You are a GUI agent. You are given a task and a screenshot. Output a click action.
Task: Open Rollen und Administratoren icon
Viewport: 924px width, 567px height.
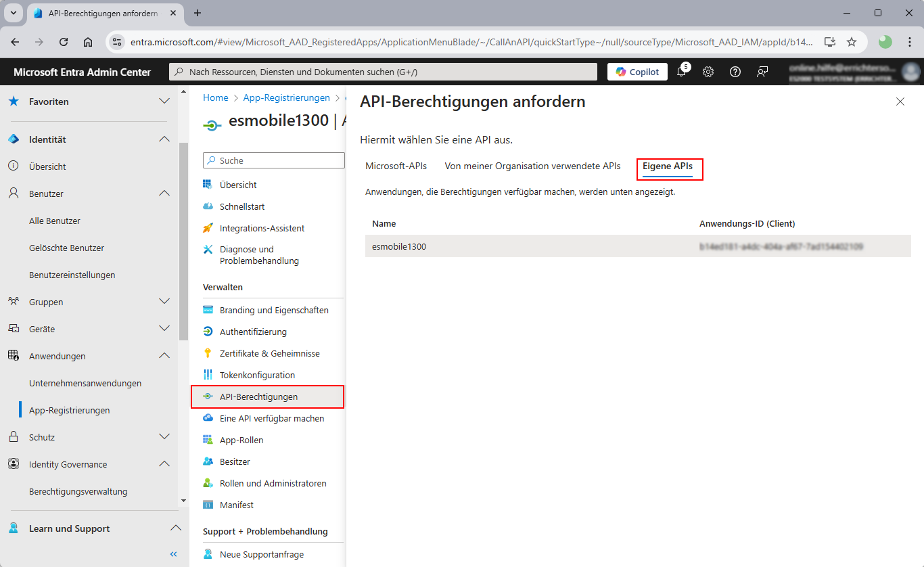[x=208, y=483]
